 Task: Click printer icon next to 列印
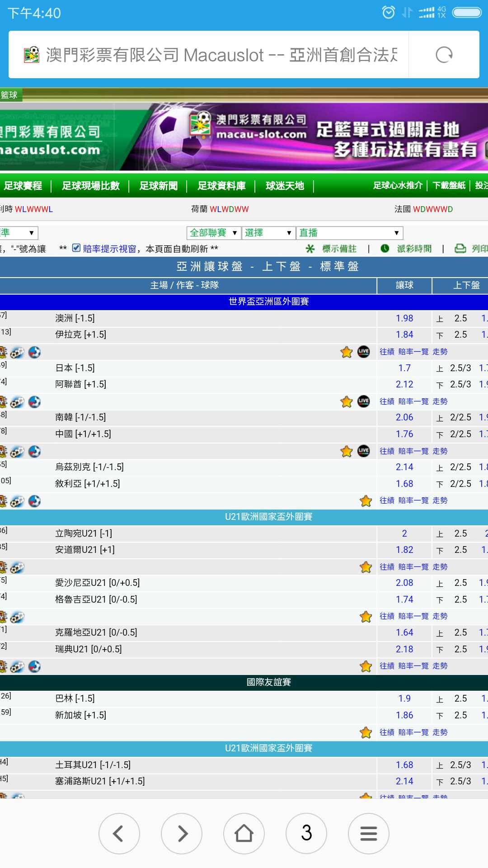point(460,249)
